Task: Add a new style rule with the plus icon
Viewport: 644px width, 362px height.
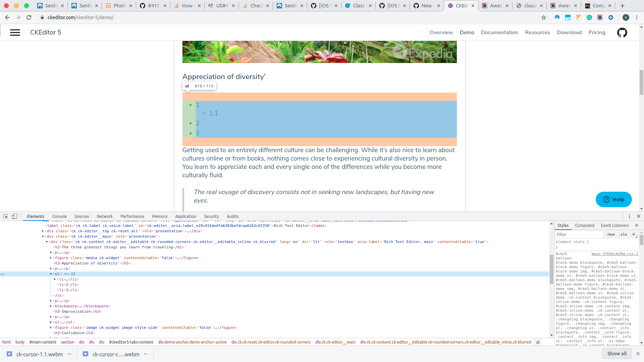Action: point(634,234)
